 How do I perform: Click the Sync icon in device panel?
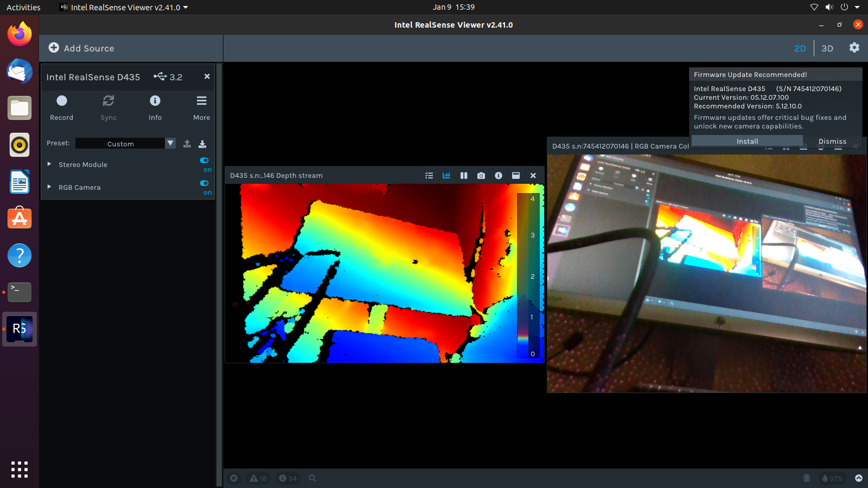(x=108, y=107)
